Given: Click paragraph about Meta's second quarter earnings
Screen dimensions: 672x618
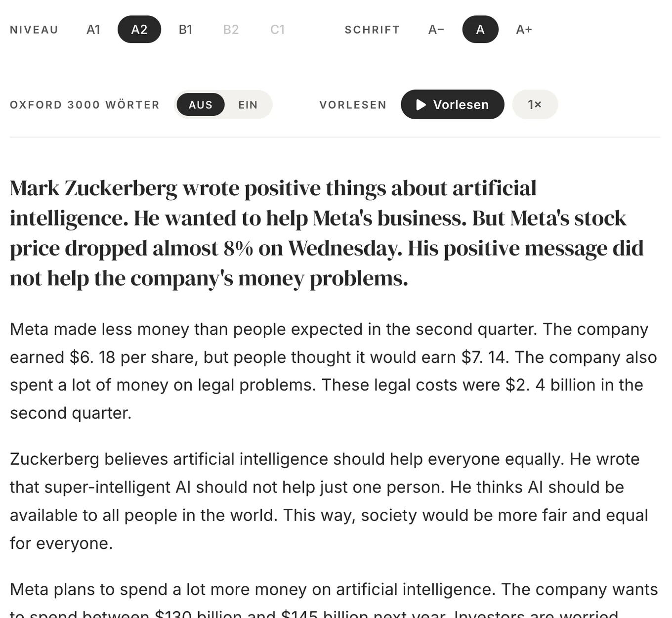Looking at the screenshot, I should pos(334,371).
